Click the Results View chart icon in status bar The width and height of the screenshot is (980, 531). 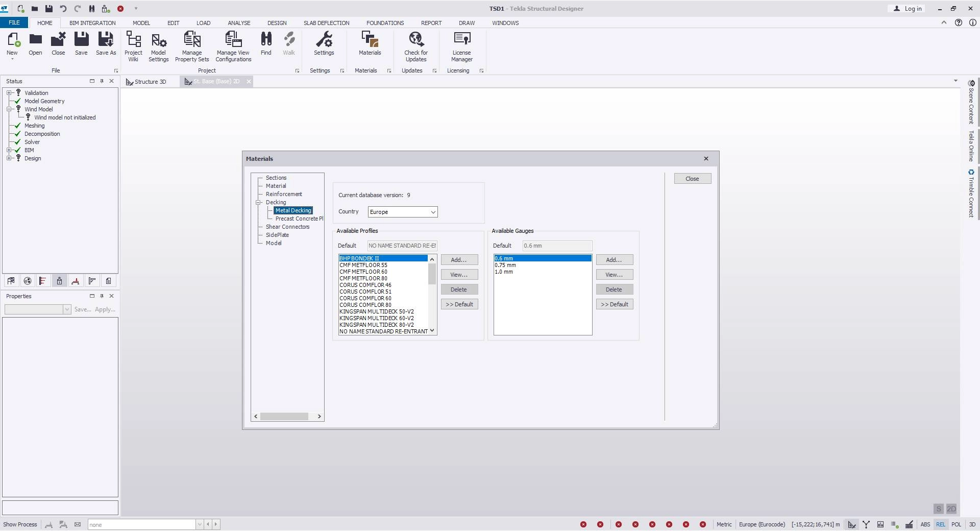coord(880,524)
